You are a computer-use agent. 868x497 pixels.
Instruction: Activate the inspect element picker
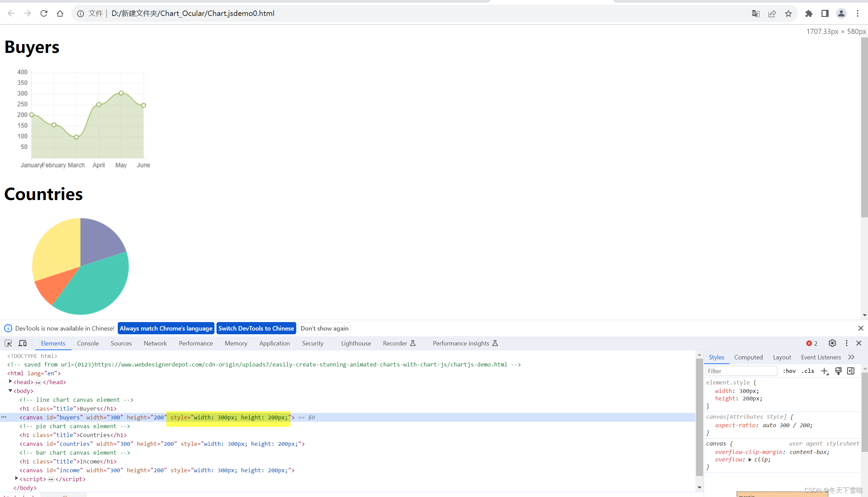click(x=8, y=343)
